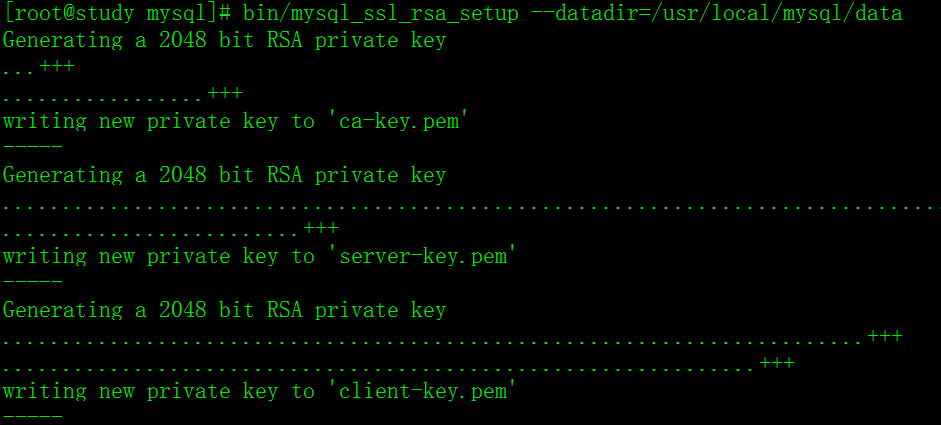Click the dashed separator below client-key.pem line

[32, 417]
